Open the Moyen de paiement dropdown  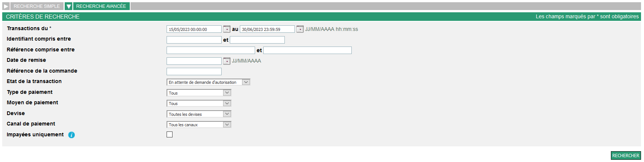[x=199, y=103]
